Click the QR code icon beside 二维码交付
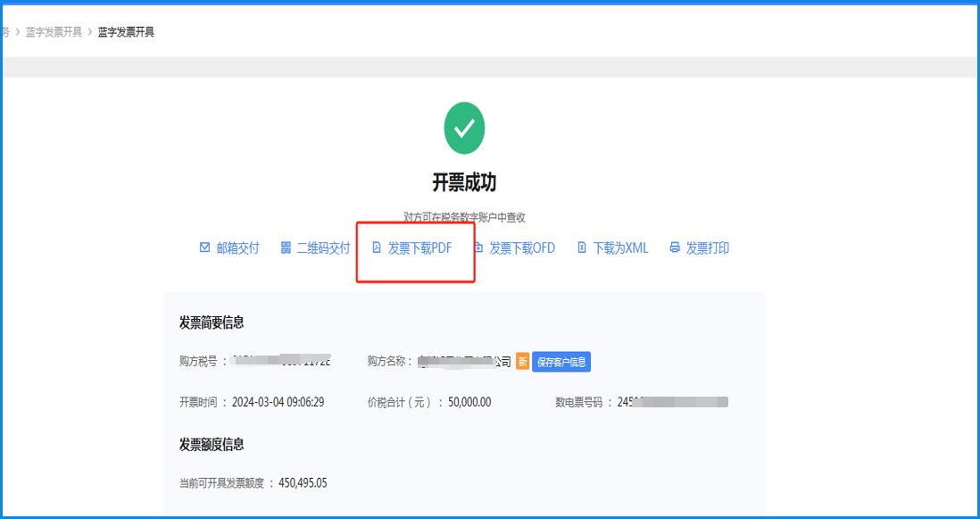 coord(286,247)
